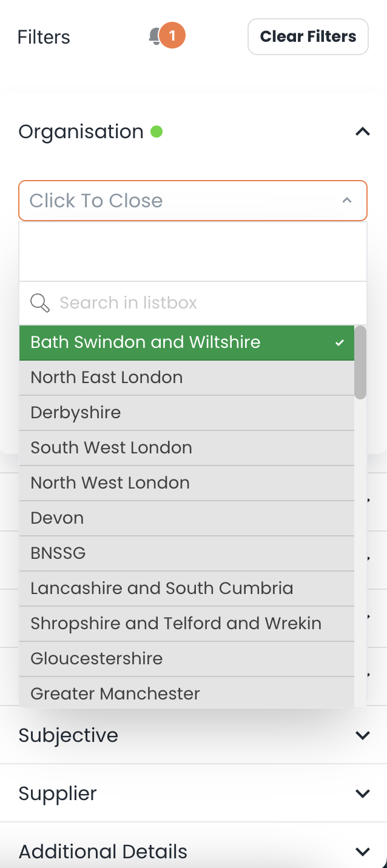Select Derbyshire from the list
387x868 pixels.
pos(187,413)
